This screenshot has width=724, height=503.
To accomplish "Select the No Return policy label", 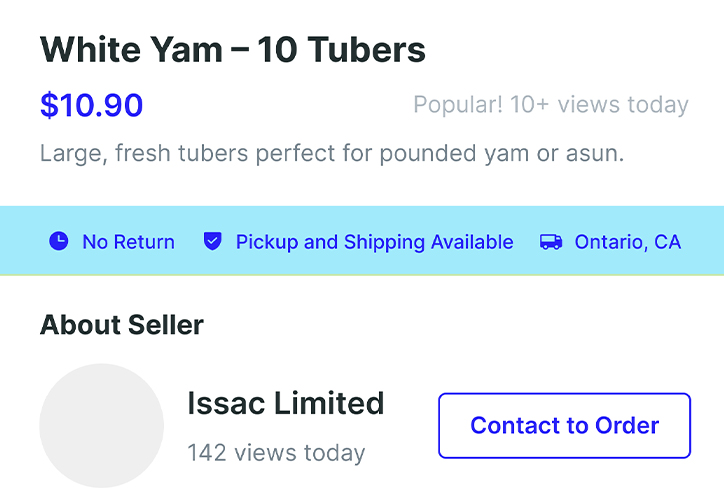I will coord(128,242).
